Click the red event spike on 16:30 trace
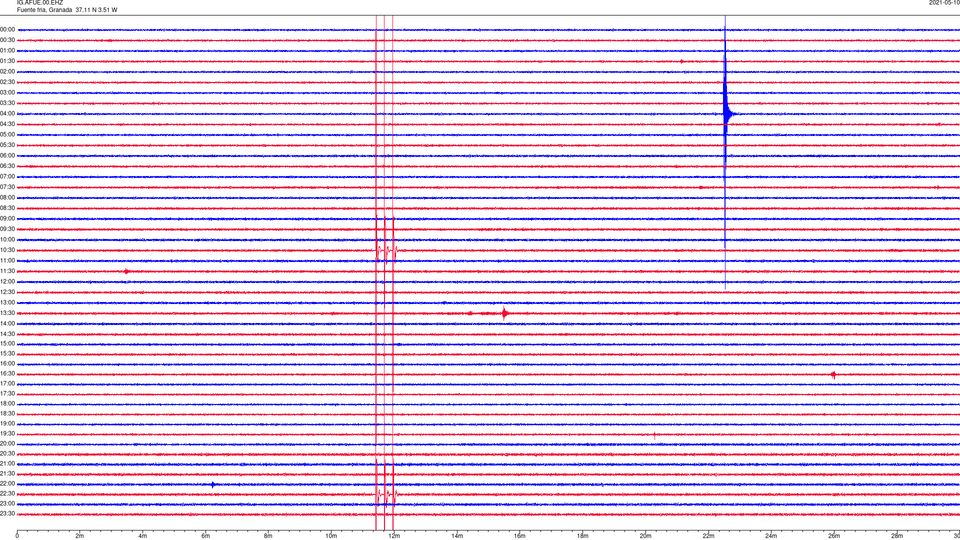The image size is (960, 540). pos(833,374)
